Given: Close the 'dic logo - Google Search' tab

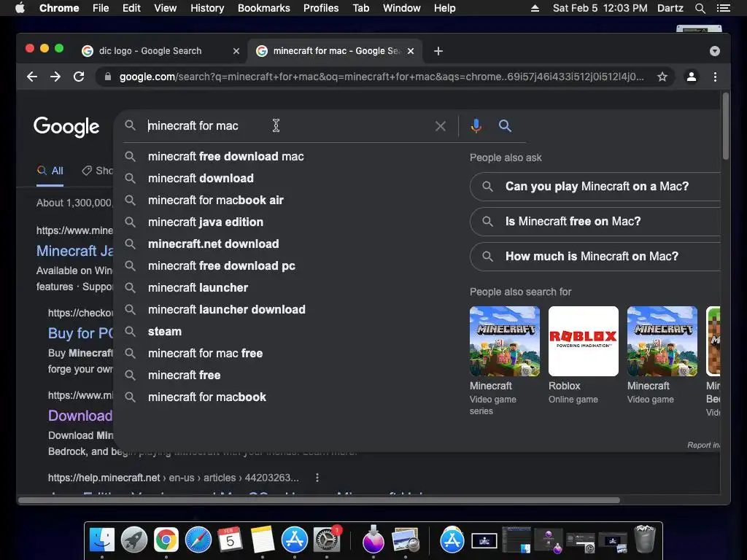Looking at the screenshot, I should (236, 51).
